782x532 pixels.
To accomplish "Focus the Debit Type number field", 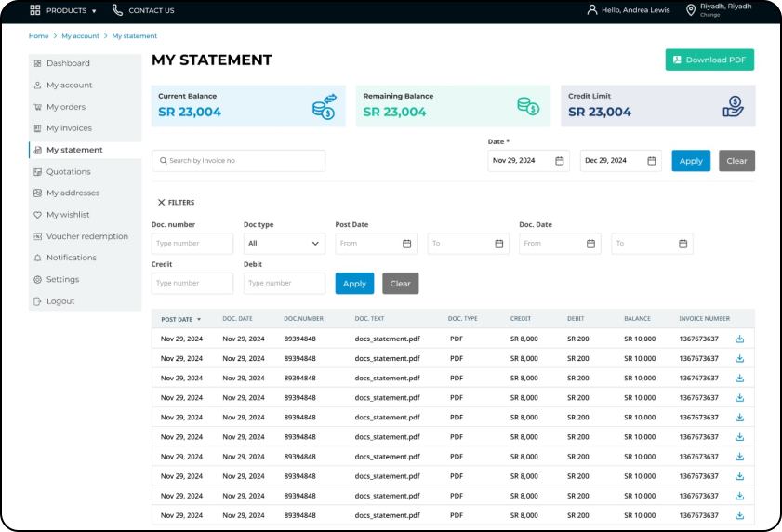I will [x=285, y=284].
